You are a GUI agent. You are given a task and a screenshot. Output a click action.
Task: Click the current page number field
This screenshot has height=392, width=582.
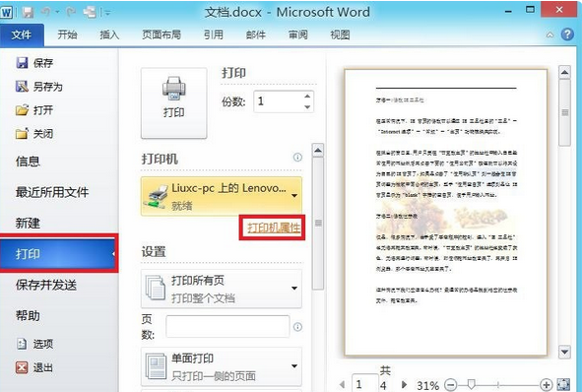364,384
